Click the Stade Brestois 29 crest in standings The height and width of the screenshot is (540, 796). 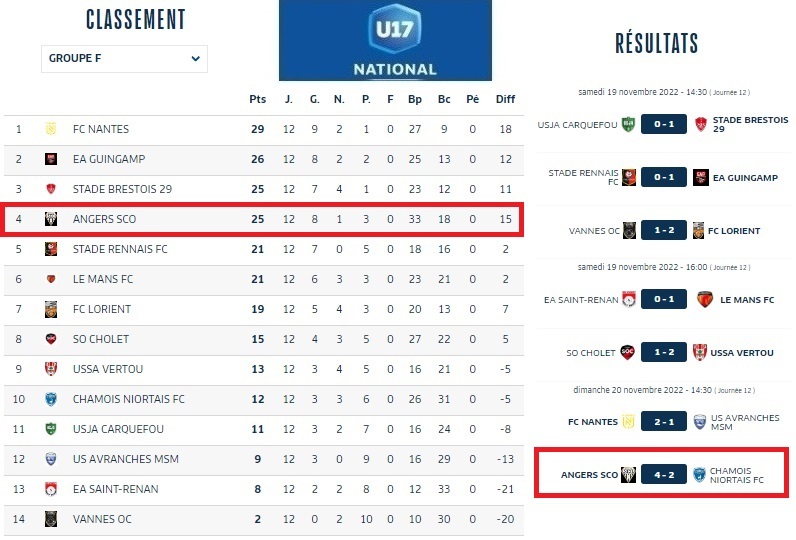click(x=50, y=189)
